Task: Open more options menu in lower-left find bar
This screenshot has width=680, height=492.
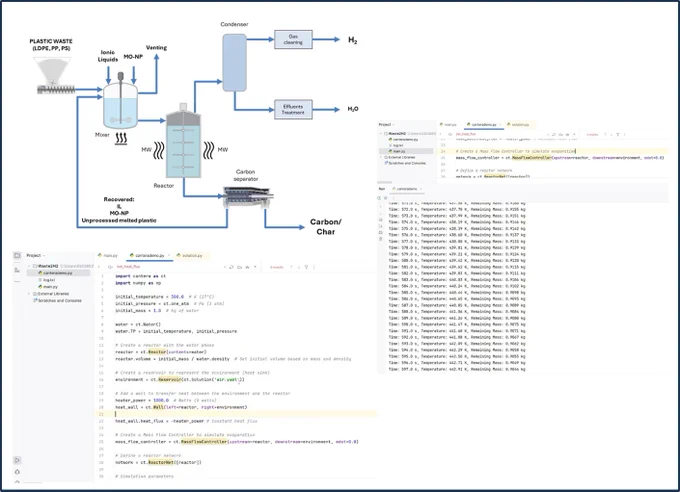Action: pyautogui.click(x=314, y=267)
